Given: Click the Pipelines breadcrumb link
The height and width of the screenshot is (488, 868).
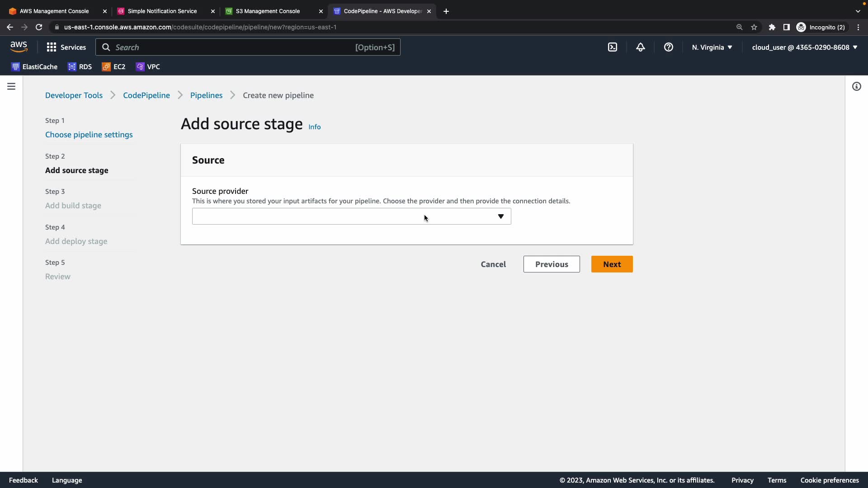Looking at the screenshot, I should pos(206,95).
